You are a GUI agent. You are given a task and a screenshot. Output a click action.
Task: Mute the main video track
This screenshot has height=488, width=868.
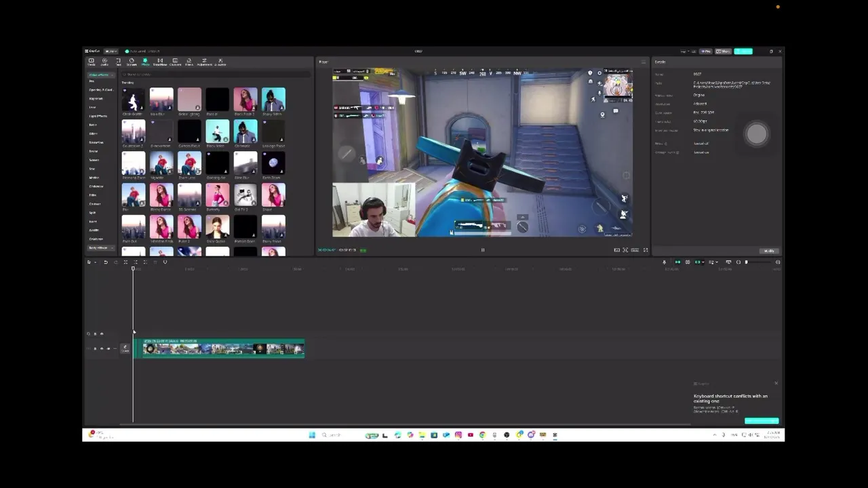coord(108,348)
